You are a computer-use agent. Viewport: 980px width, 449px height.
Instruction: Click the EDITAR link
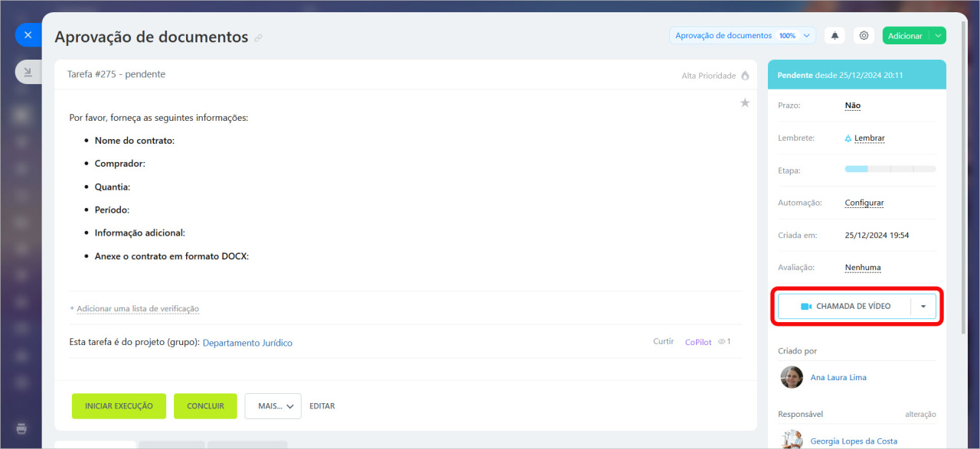coord(322,406)
